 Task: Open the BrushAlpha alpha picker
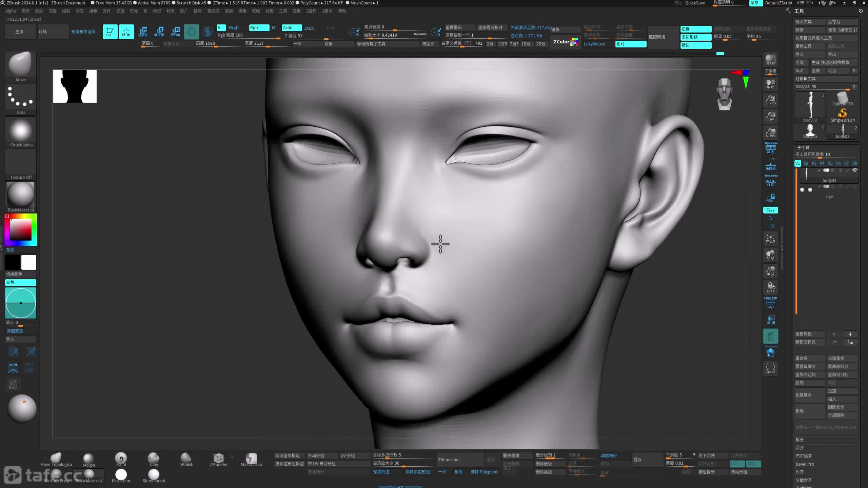pyautogui.click(x=21, y=131)
